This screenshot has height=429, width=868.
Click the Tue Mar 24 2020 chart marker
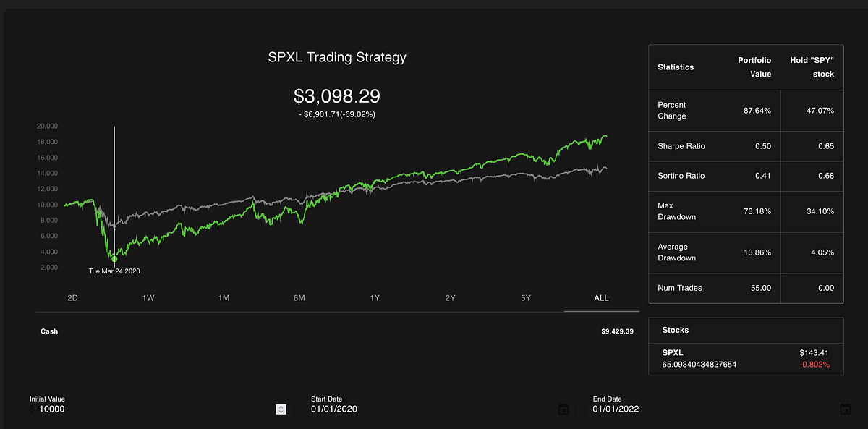tap(114, 258)
